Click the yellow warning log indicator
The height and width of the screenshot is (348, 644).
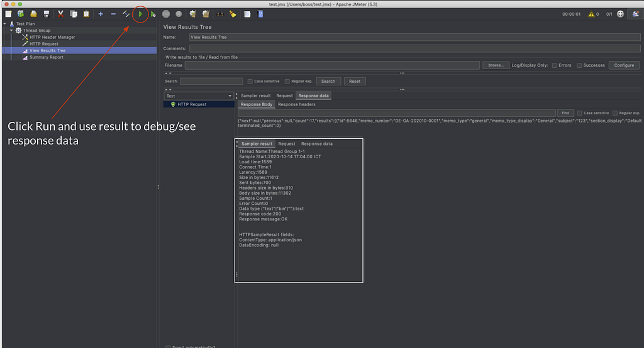pyautogui.click(x=591, y=14)
